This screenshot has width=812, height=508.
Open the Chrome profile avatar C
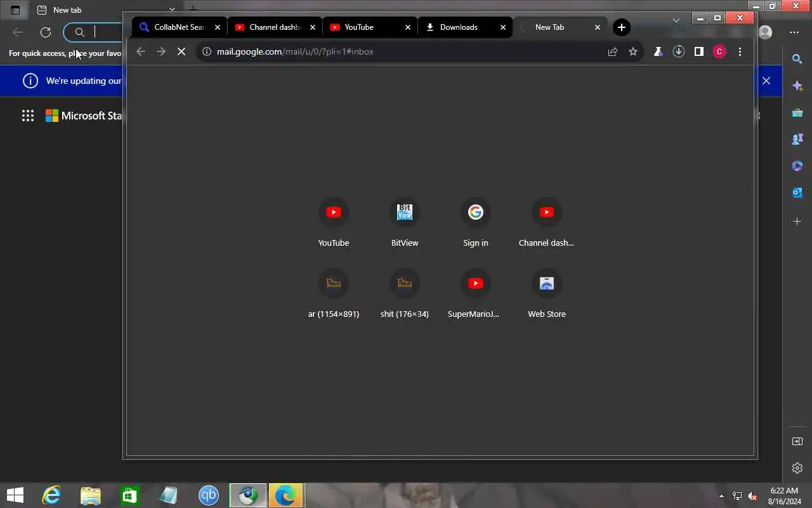point(719,51)
